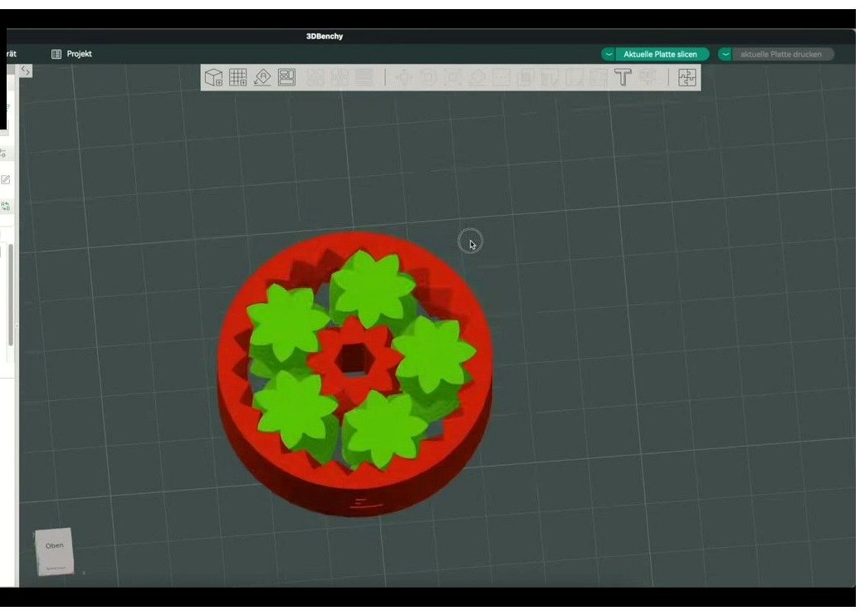The image size is (865, 616).
Task: Open the slice options dropdown arrow
Action: (608, 54)
